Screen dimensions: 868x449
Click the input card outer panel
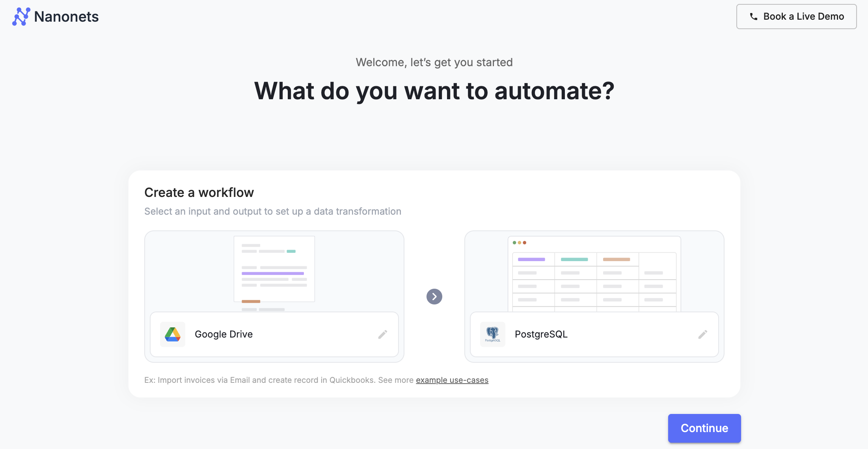tap(185, 272)
